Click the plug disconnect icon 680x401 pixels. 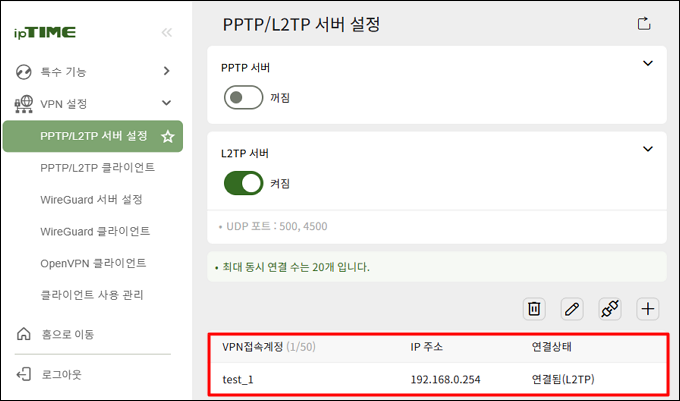(x=609, y=309)
